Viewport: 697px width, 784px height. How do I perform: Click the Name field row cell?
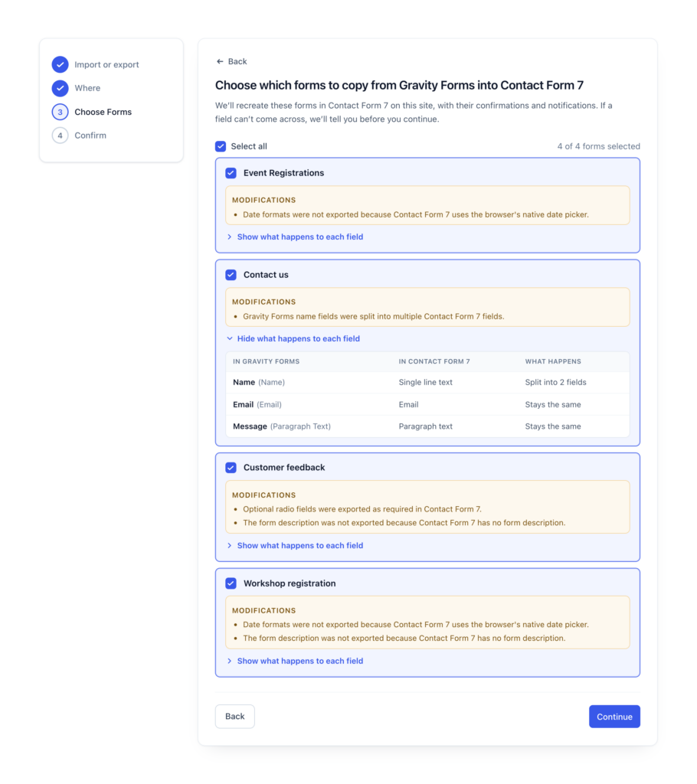259,383
